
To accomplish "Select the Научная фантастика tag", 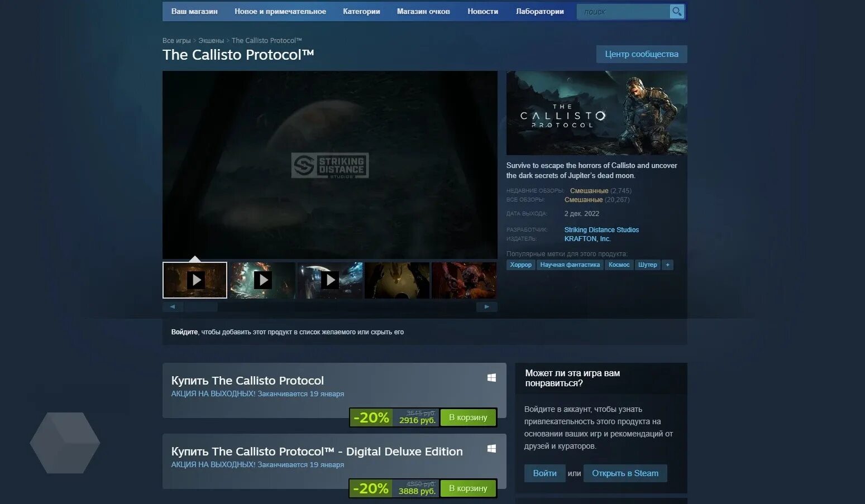I will pos(570,265).
